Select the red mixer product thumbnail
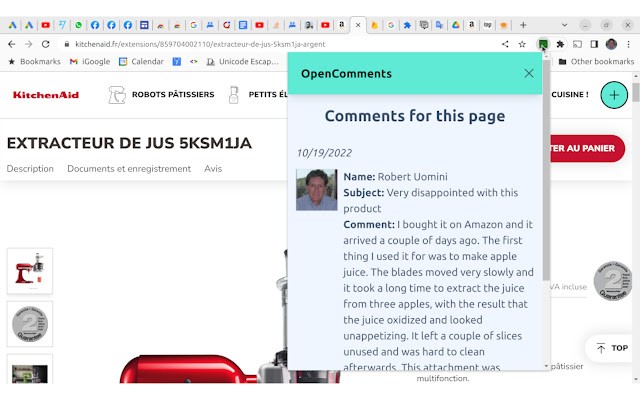640x400 pixels. (x=30, y=271)
